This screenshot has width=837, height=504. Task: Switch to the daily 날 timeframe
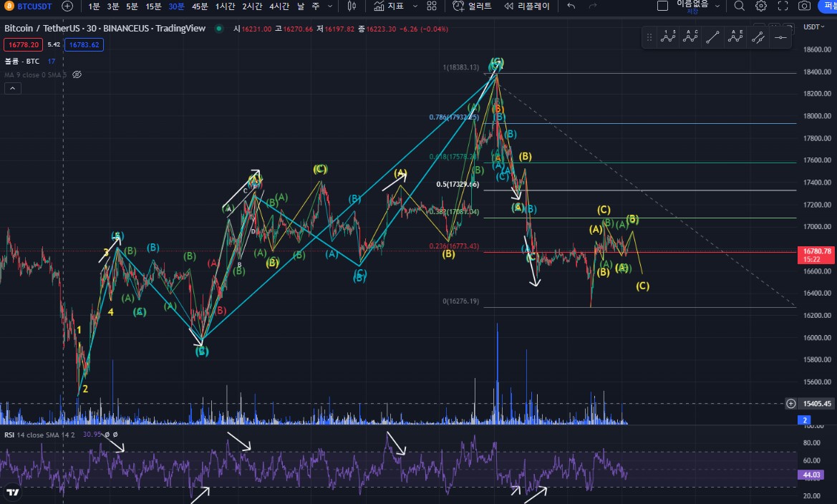pyautogui.click(x=301, y=6)
